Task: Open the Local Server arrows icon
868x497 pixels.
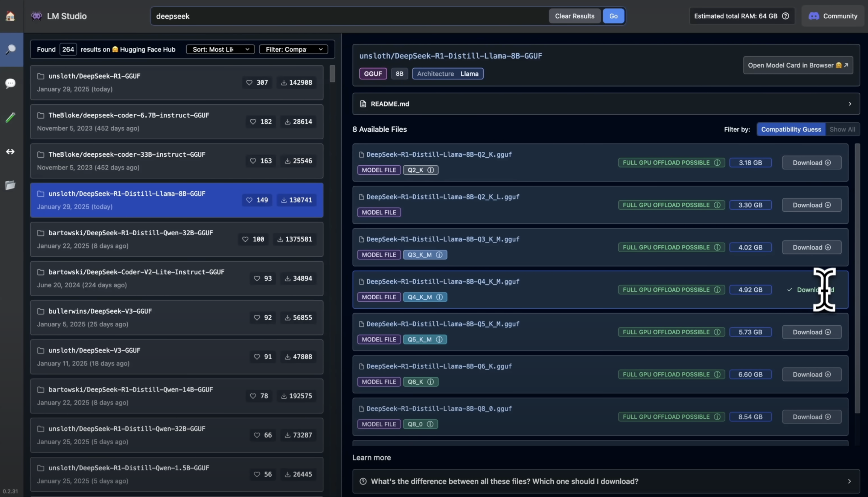Action: click(x=10, y=152)
